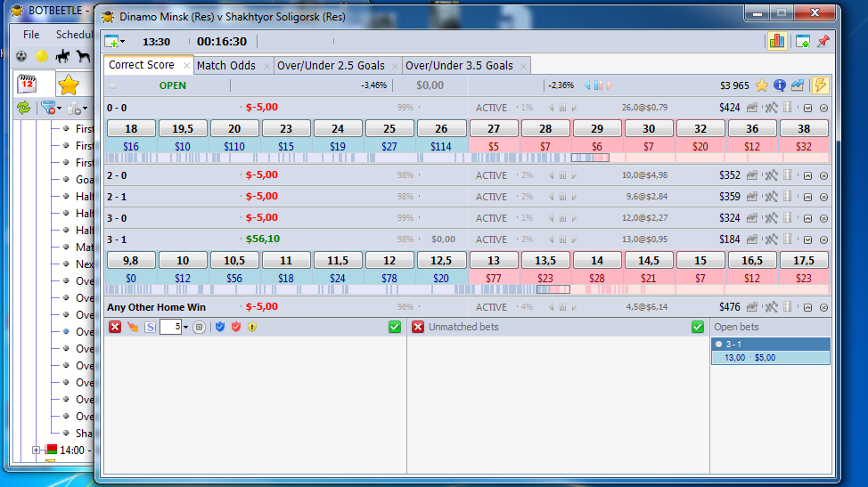Click the blue S stake icon
The width and height of the screenshot is (868, 487).
[150, 328]
